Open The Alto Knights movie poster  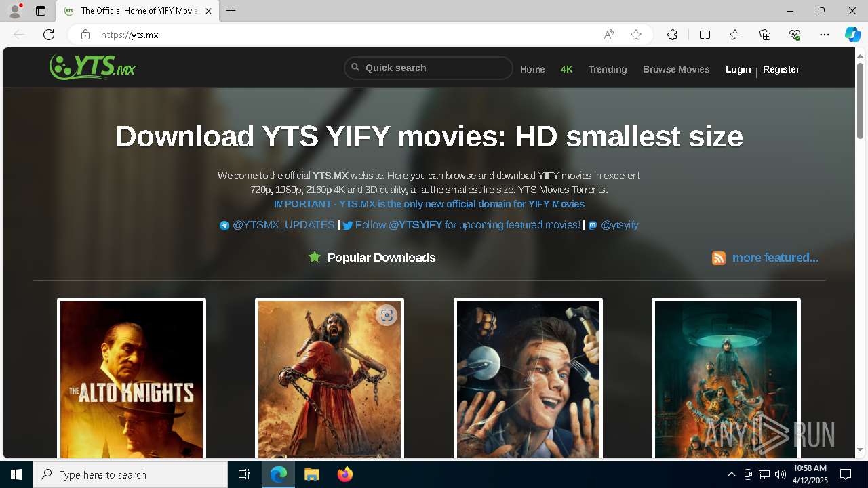click(132, 378)
